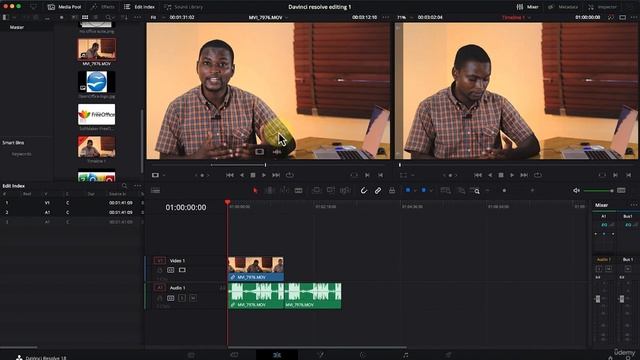Screen dimensions: 640x360
Task: Toggle loop playback in the timeline viewer
Action: point(538,175)
